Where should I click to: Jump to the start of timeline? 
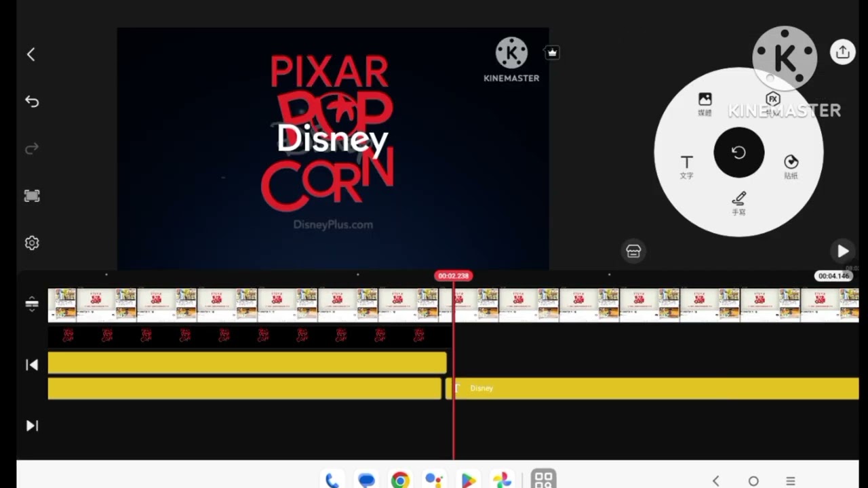point(32,365)
